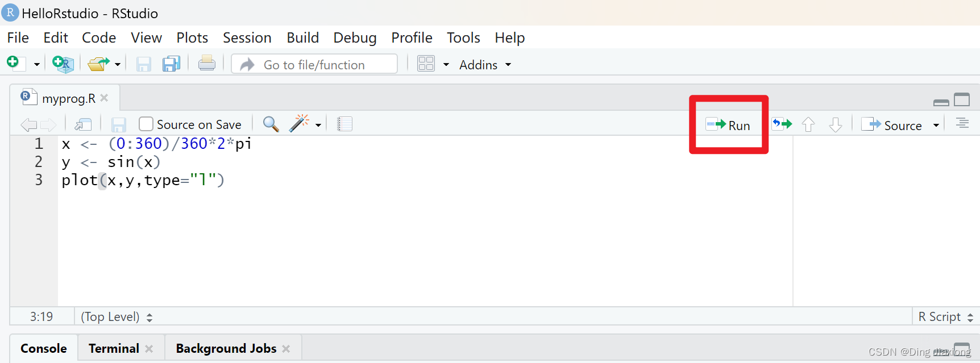
Task: Open the Code menu
Action: 99,37
